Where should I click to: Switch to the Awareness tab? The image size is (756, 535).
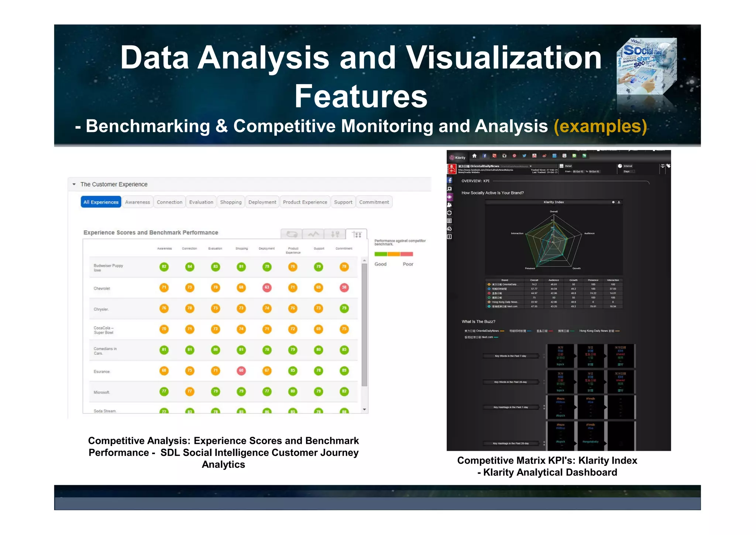click(137, 202)
